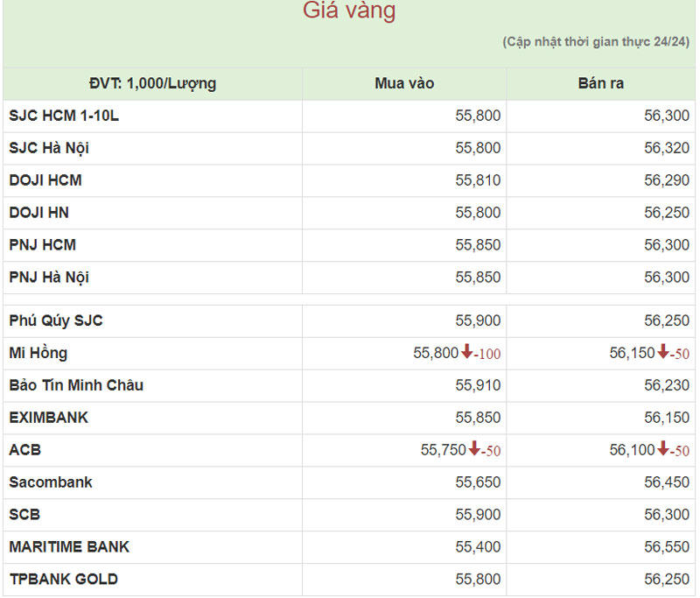700x598 pixels.
Task: Select the 'SJC HCM 1-10L' row label
Action: (x=64, y=116)
